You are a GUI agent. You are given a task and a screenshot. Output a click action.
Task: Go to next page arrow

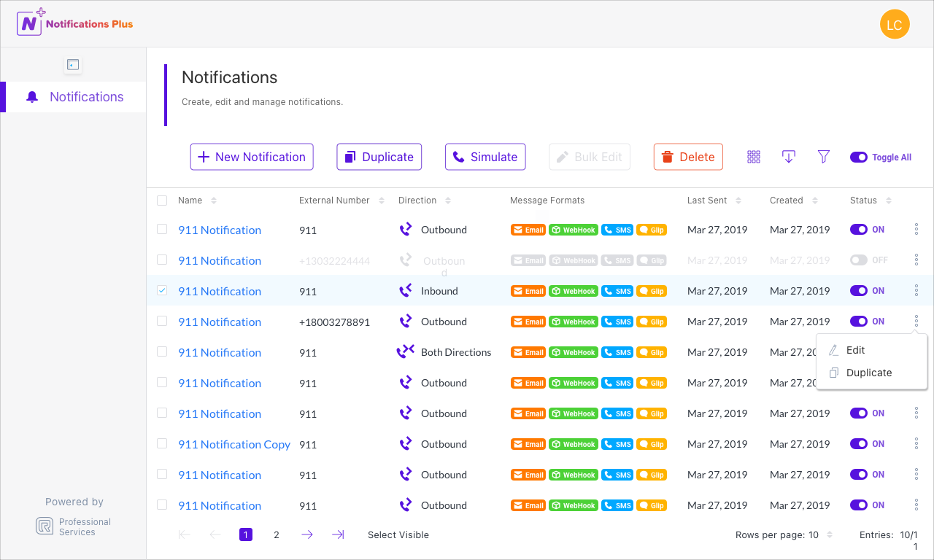point(307,534)
